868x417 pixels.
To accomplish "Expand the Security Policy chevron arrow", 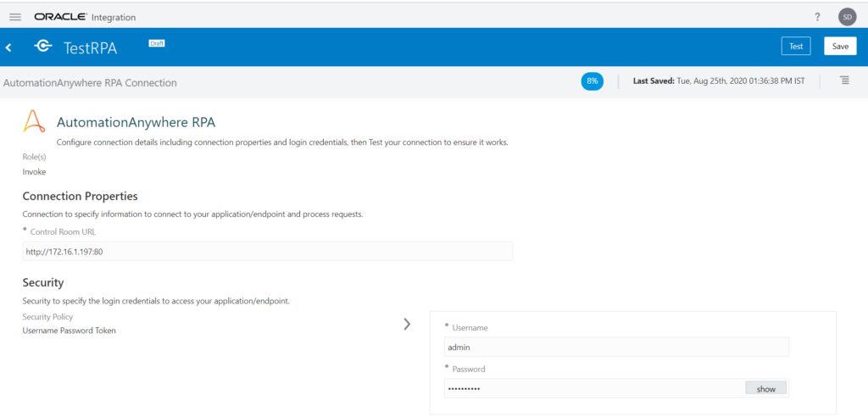I will click(407, 324).
